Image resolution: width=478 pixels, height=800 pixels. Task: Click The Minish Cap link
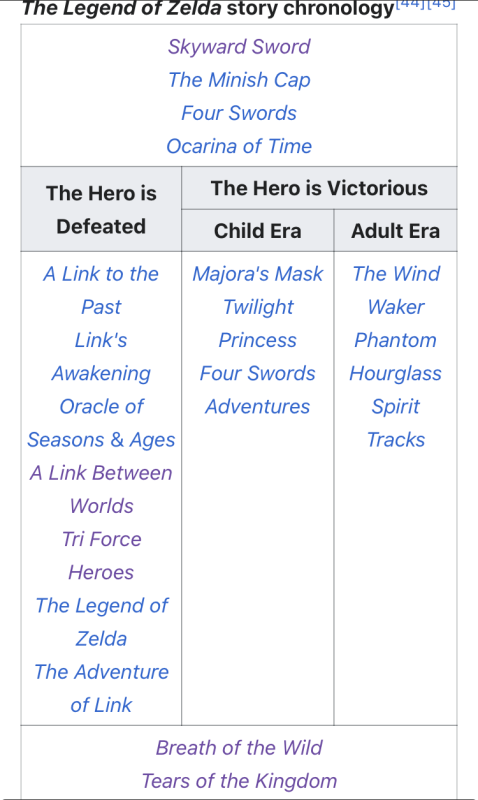point(239,80)
